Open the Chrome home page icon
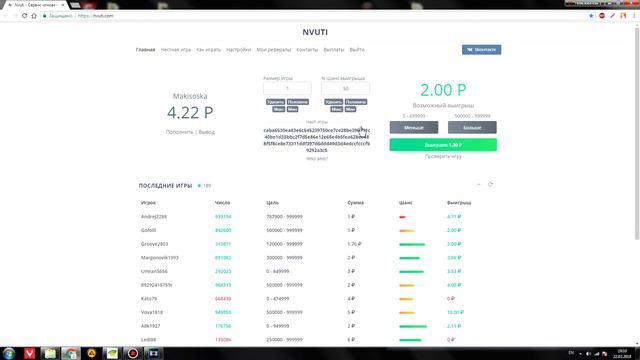This screenshot has height=360, width=640. pos(34,16)
